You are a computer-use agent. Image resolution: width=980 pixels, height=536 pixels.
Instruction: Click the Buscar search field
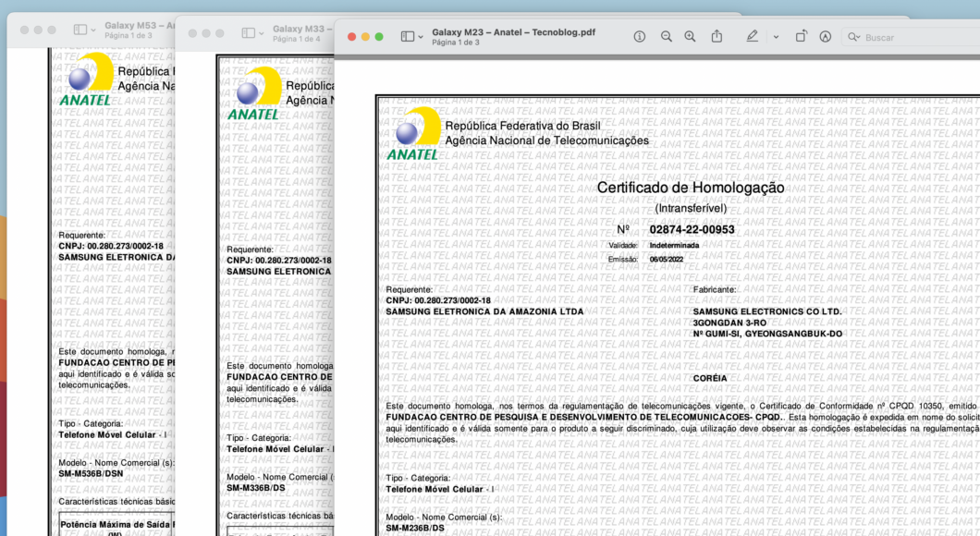point(913,38)
